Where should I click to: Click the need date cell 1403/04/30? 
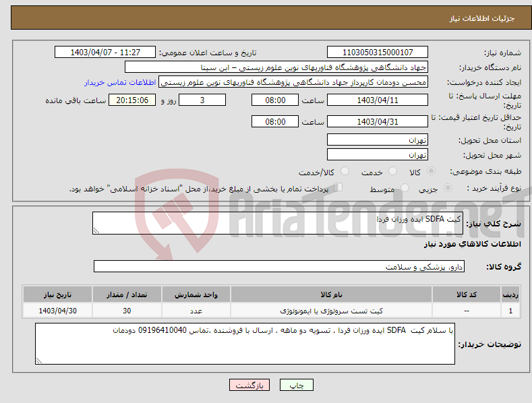click(x=58, y=311)
